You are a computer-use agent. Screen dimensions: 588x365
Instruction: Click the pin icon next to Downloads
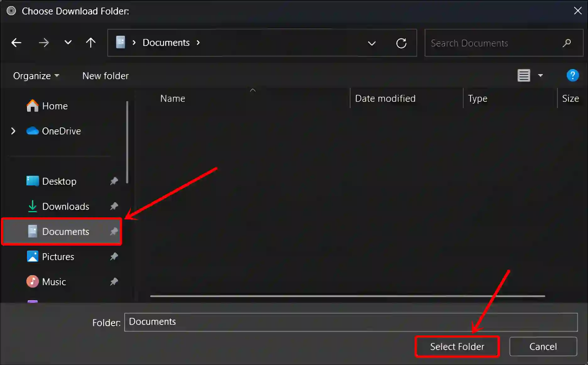(114, 206)
